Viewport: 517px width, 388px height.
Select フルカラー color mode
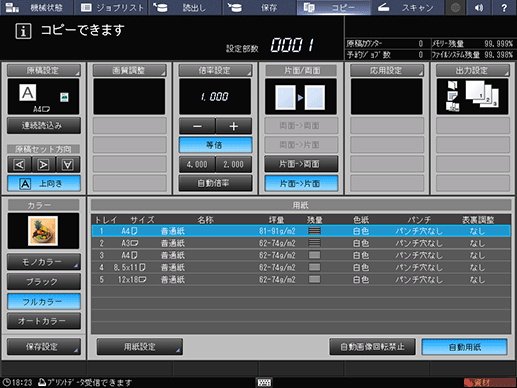44,302
